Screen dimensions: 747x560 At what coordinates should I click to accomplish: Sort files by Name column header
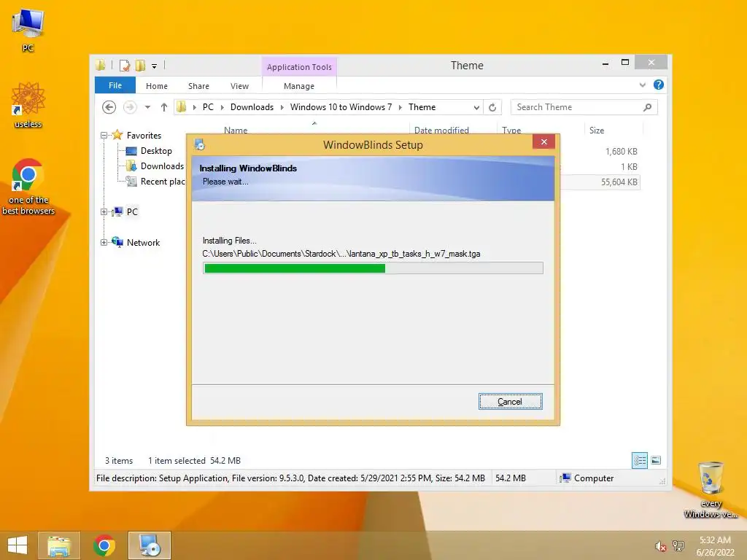(x=236, y=131)
